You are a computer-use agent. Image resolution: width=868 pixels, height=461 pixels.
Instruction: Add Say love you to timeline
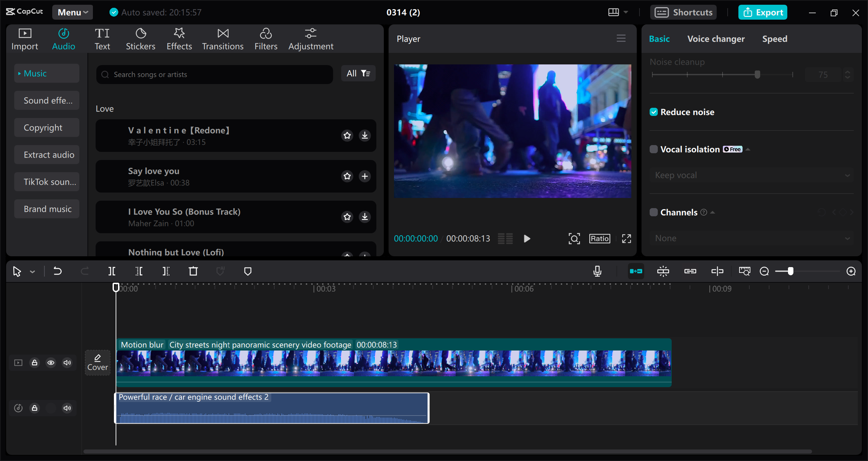point(365,176)
